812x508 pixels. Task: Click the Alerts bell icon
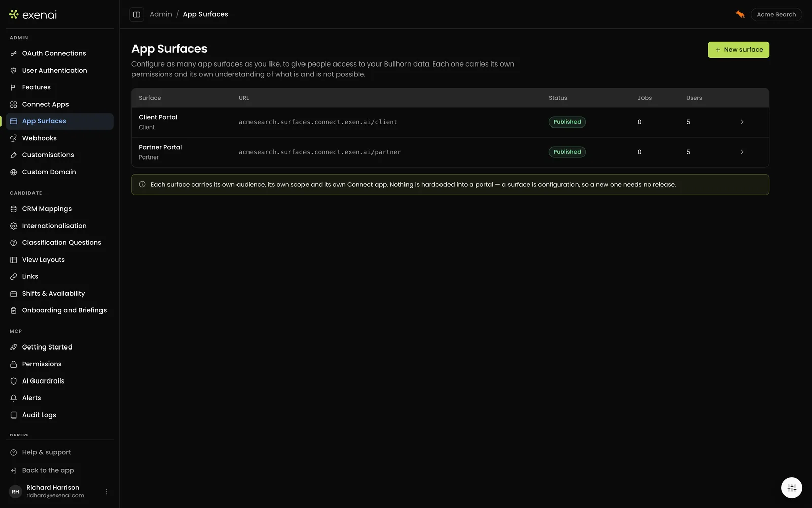pyautogui.click(x=14, y=398)
